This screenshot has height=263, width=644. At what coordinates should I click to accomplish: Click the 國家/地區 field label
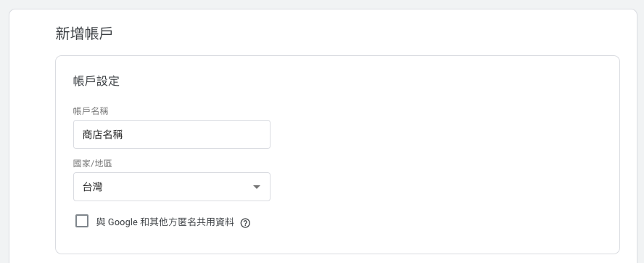tap(92, 163)
